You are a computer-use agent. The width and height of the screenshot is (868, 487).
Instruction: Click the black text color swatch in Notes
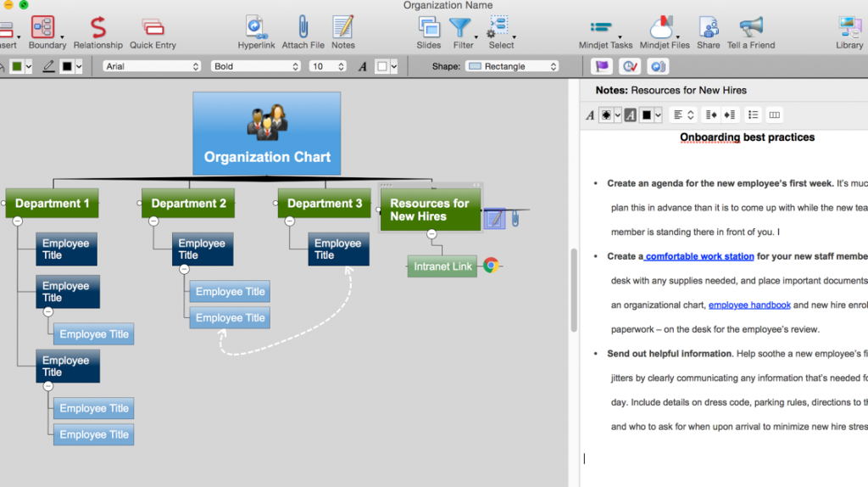click(x=646, y=115)
